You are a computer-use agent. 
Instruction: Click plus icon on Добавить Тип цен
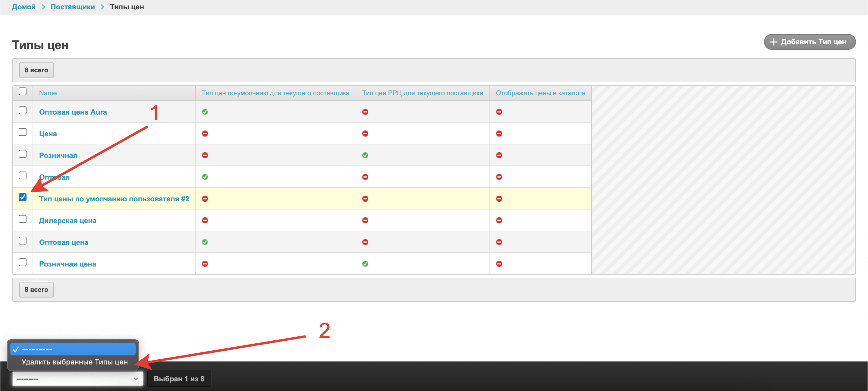(x=774, y=42)
